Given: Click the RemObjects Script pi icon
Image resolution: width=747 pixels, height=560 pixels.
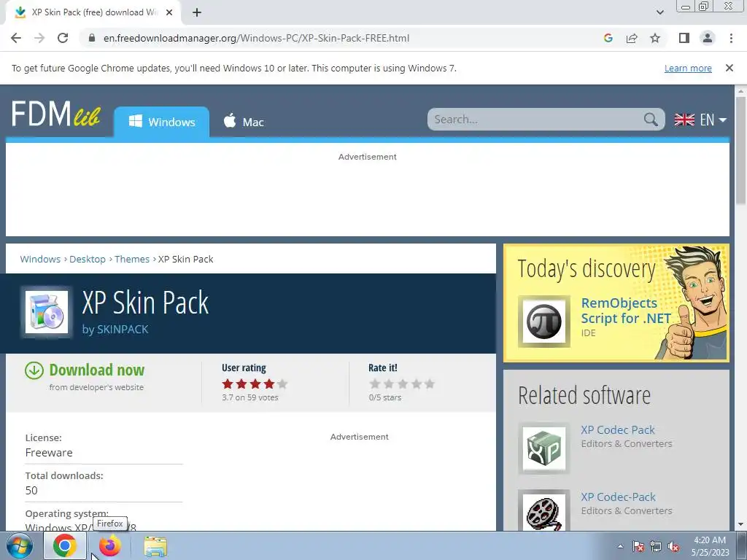Looking at the screenshot, I should click(x=543, y=322).
